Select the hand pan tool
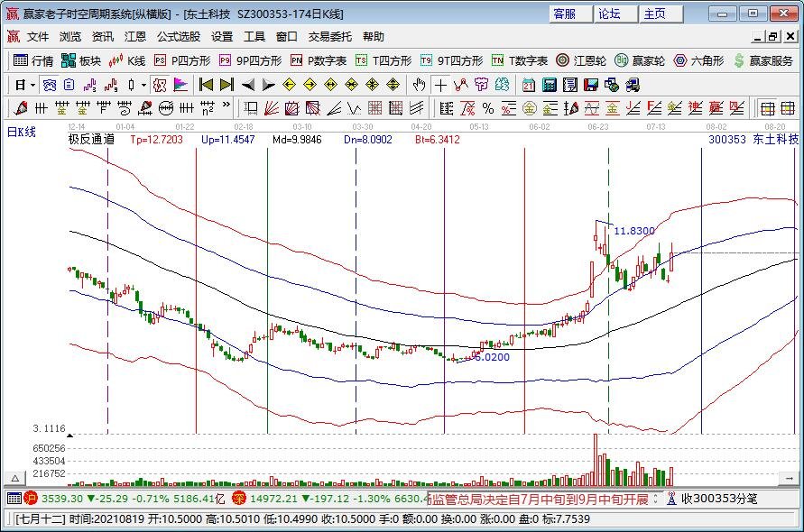This screenshot has width=804, height=532. 420,85
